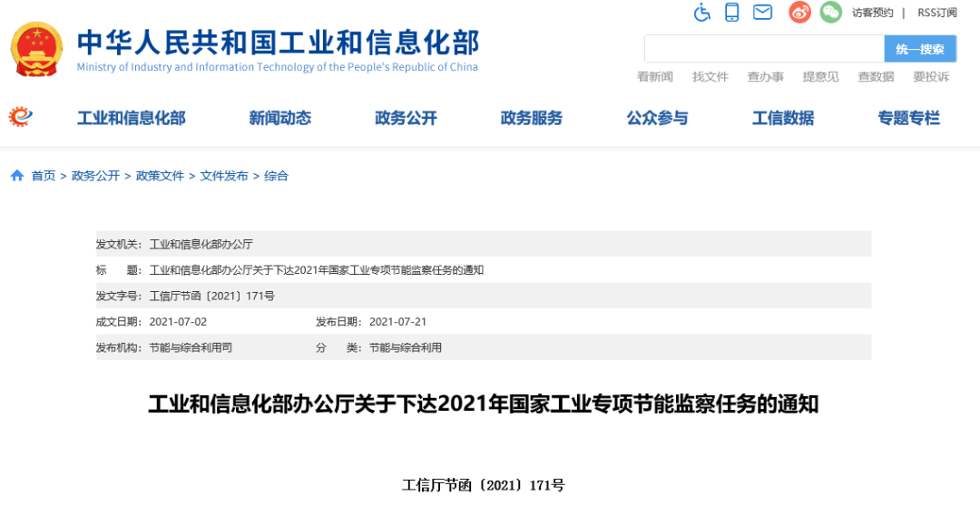
Task: Go to 政务公开 in the breadcrumb
Action: pos(95,176)
